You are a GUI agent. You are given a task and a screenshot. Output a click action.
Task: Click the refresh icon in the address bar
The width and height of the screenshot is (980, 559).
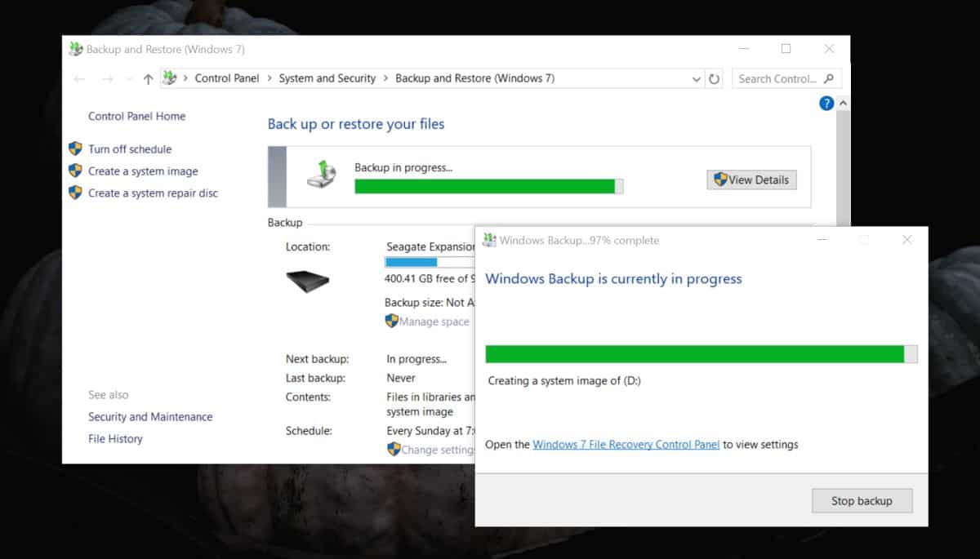(715, 78)
